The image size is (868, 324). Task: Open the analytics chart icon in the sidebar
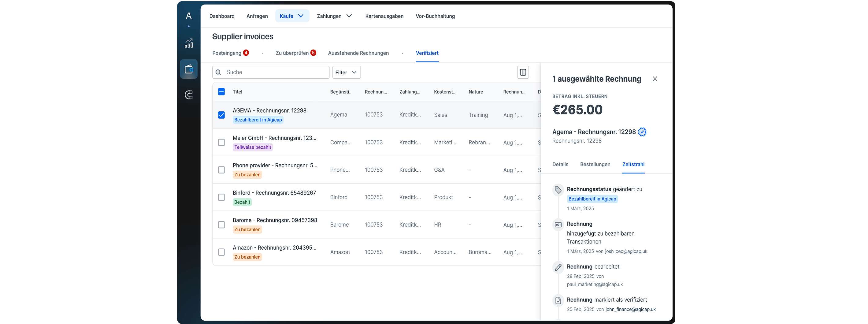click(189, 43)
